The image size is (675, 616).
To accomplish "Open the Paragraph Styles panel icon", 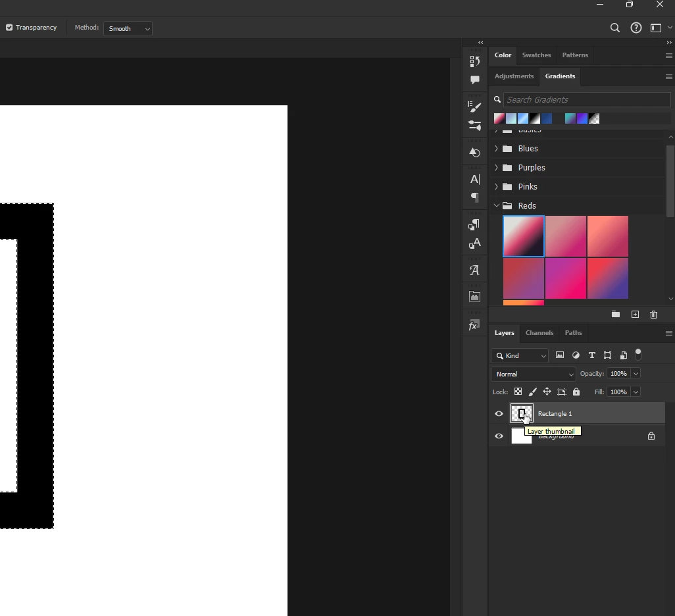I will click(474, 224).
